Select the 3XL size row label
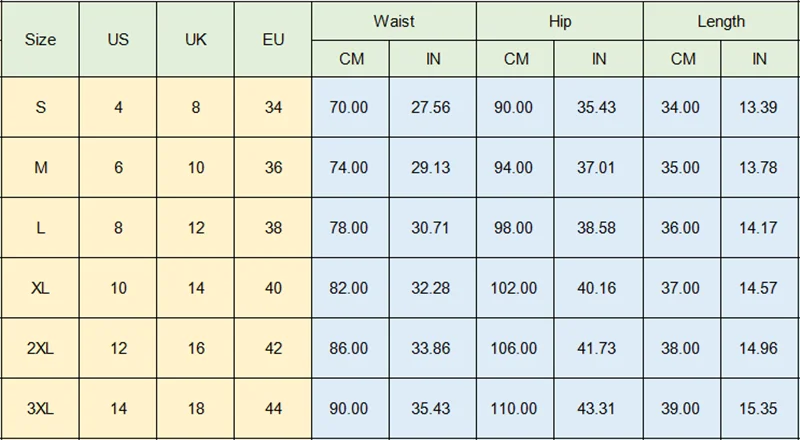The height and width of the screenshot is (440, 800). tap(40, 408)
